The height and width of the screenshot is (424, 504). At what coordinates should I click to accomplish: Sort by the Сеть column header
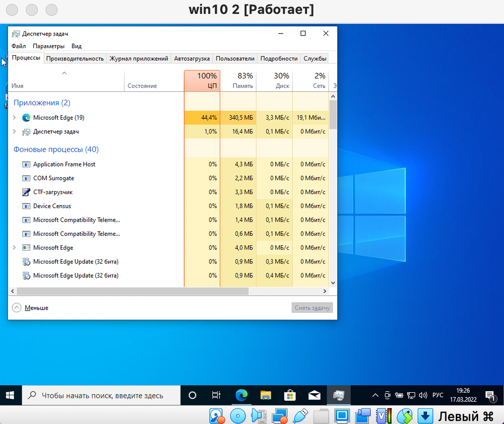coord(310,81)
